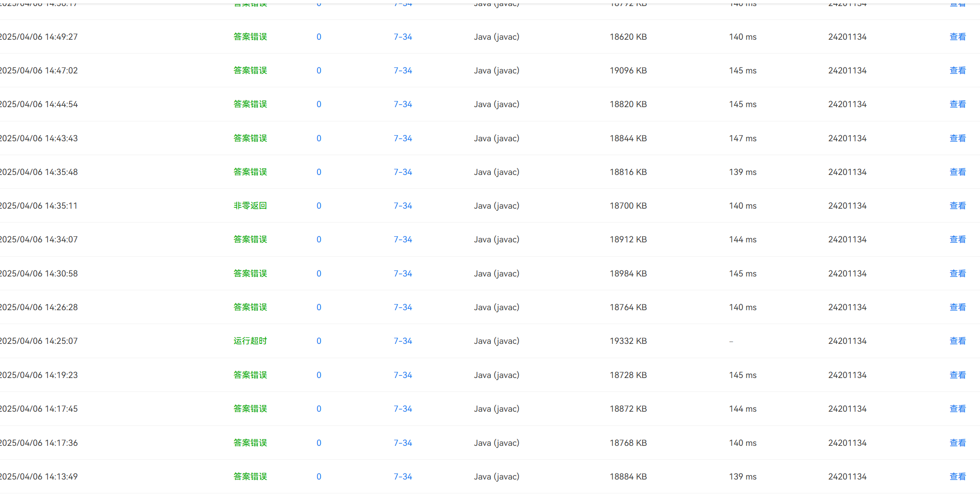Screen dimensions: 980x502
Task: Open 查看 for 14:30:58 submission
Action: pos(957,273)
